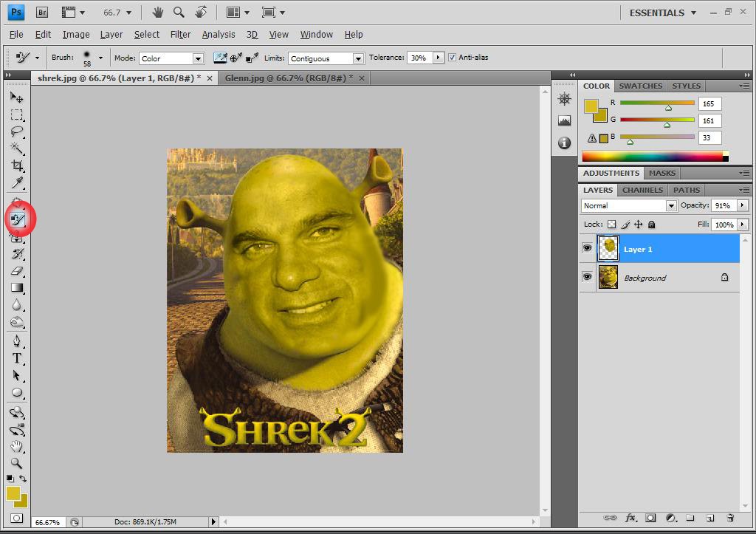
Task: Toggle Quick Mask mode
Action: pyautogui.click(x=16, y=518)
